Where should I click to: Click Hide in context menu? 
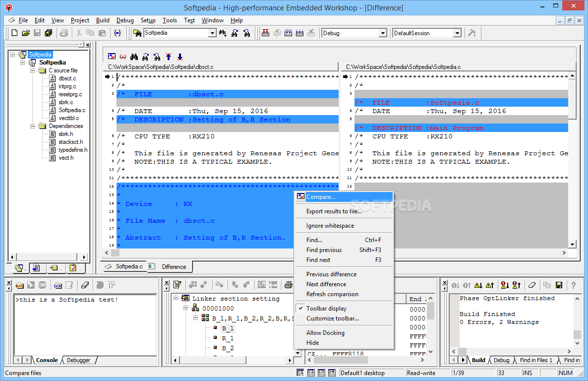(x=344, y=342)
